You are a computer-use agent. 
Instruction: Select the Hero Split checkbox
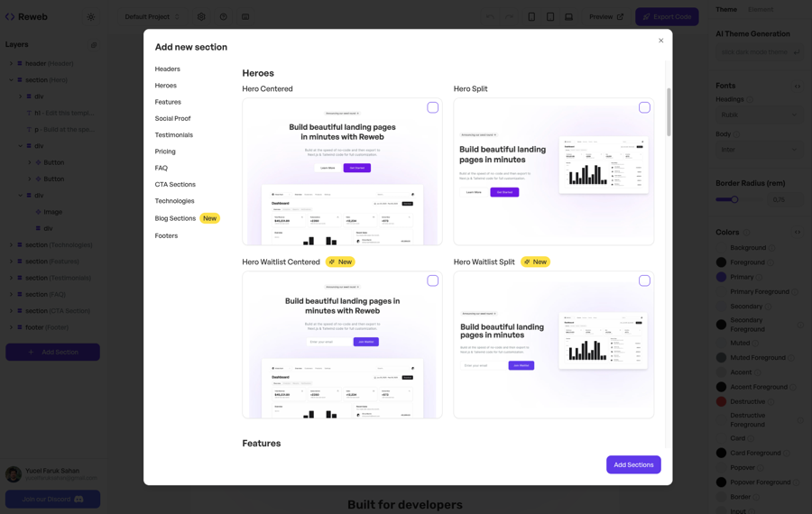click(x=644, y=107)
